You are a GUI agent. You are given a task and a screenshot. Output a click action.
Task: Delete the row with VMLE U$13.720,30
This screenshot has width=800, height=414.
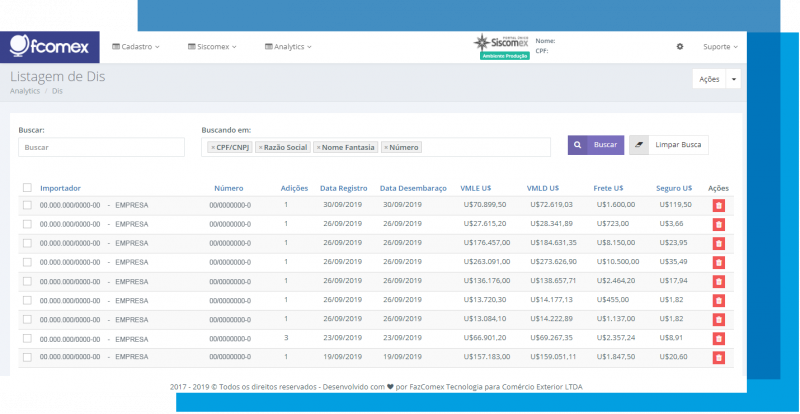click(718, 300)
